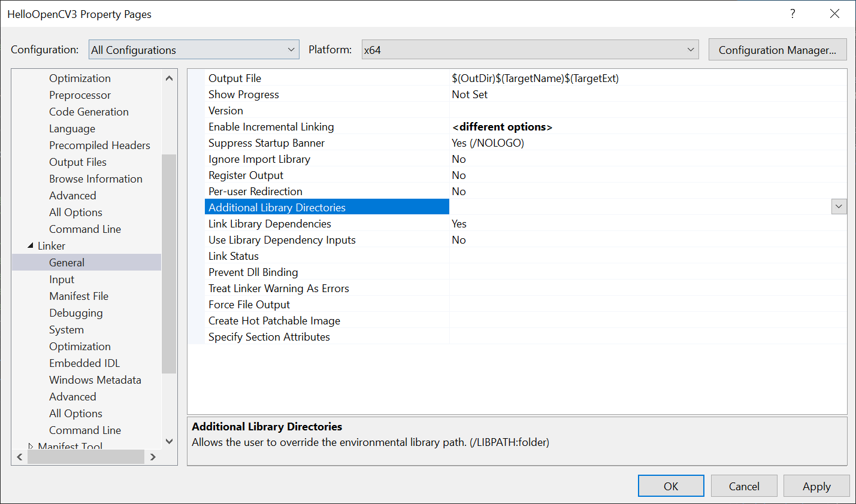The height and width of the screenshot is (504, 856).
Task: Open the Configuration dropdown showing All Configurations
Action: click(x=194, y=50)
